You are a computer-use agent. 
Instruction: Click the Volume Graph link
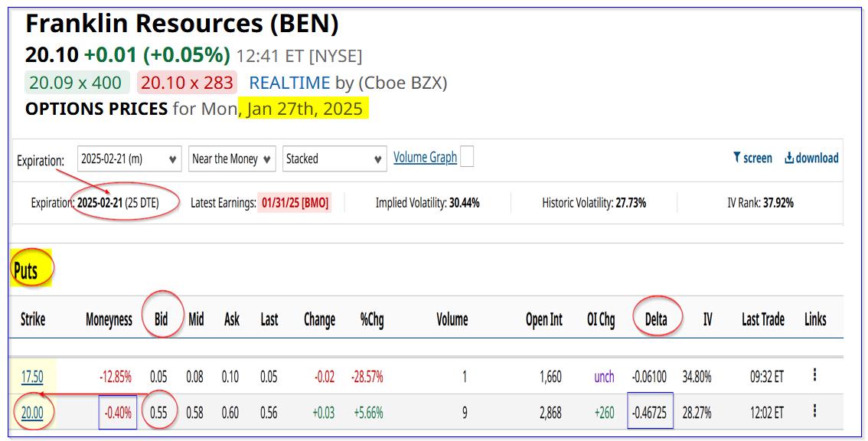coord(425,157)
